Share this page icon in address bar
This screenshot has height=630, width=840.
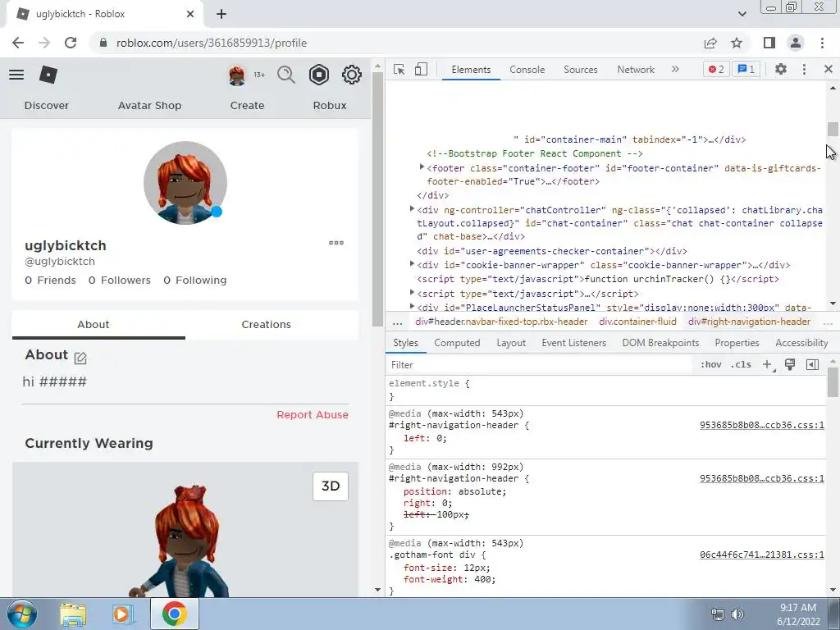click(x=710, y=43)
